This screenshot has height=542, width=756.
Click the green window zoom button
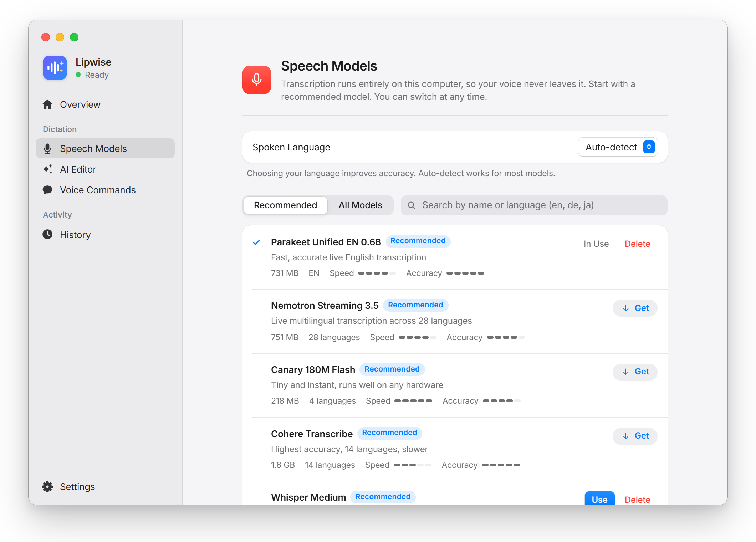click(74, 37)
